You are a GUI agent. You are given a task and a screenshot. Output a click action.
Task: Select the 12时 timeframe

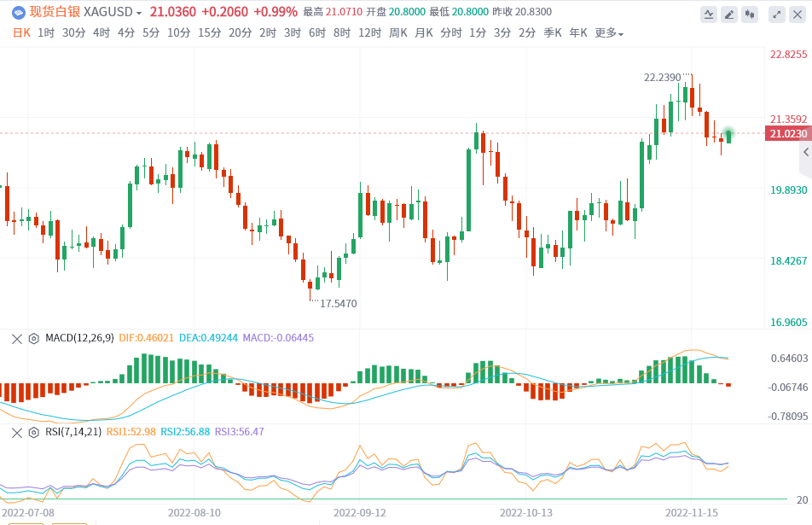[x=370, y=33]
